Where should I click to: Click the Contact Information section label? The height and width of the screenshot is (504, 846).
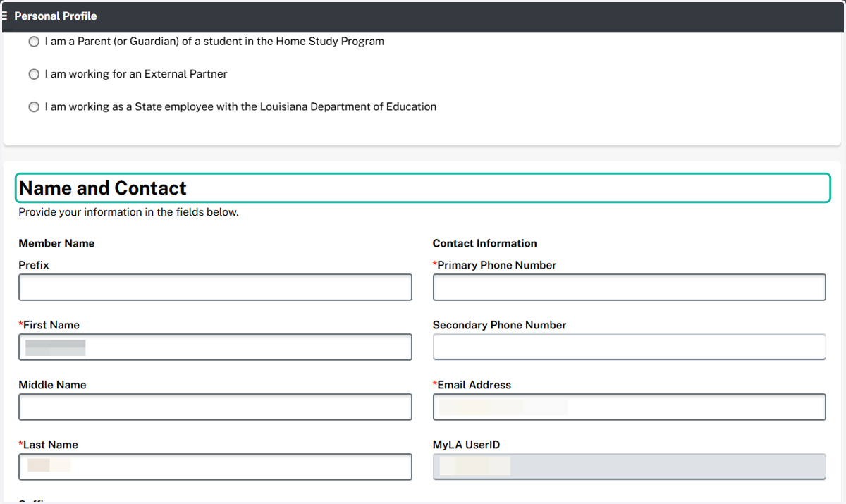[485, 243]
